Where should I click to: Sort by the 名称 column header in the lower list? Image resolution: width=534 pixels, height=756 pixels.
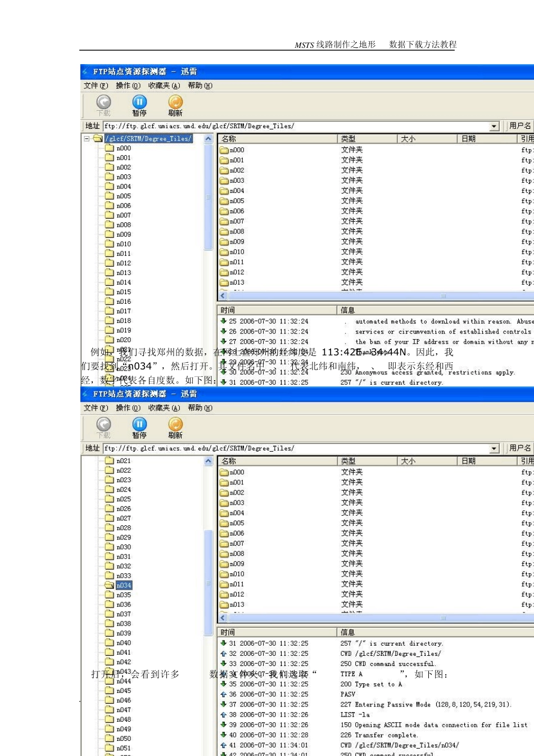277,461
